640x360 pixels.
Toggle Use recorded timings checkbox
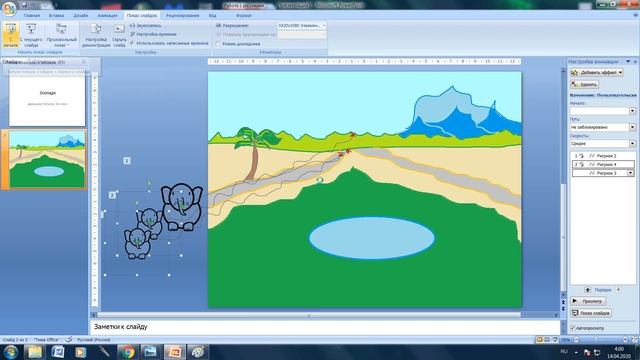click(x=132, y=43)
